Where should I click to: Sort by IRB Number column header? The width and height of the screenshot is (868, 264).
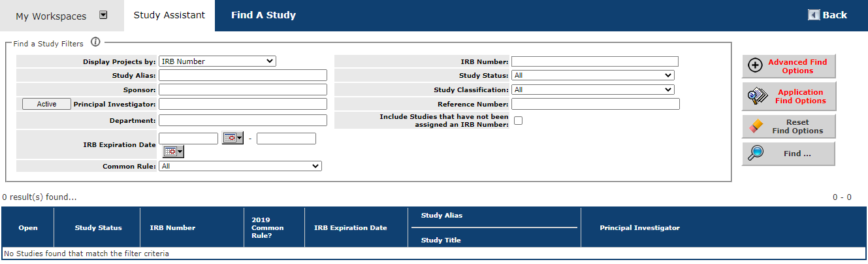172,228
